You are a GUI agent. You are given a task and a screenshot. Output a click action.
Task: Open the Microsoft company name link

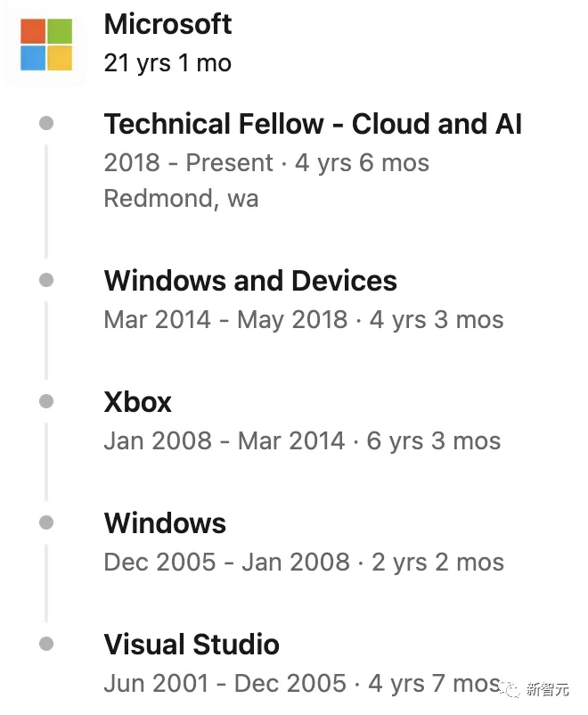167,24
